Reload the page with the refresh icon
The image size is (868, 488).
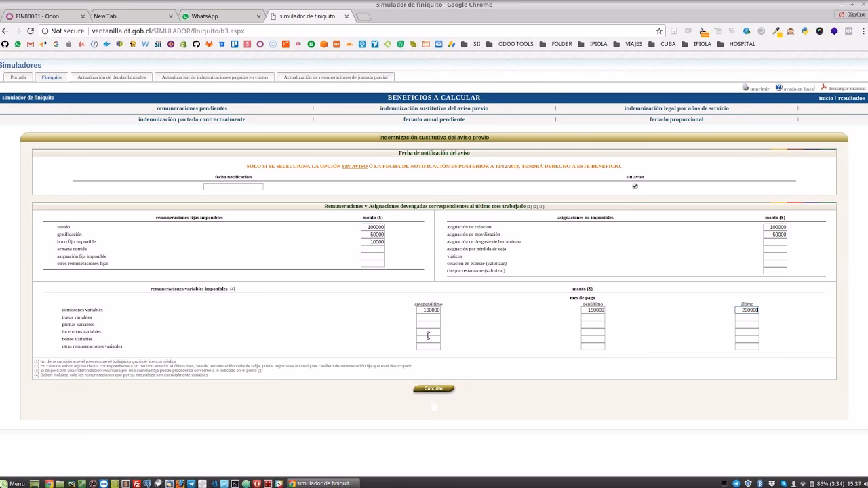pos(31,30)
